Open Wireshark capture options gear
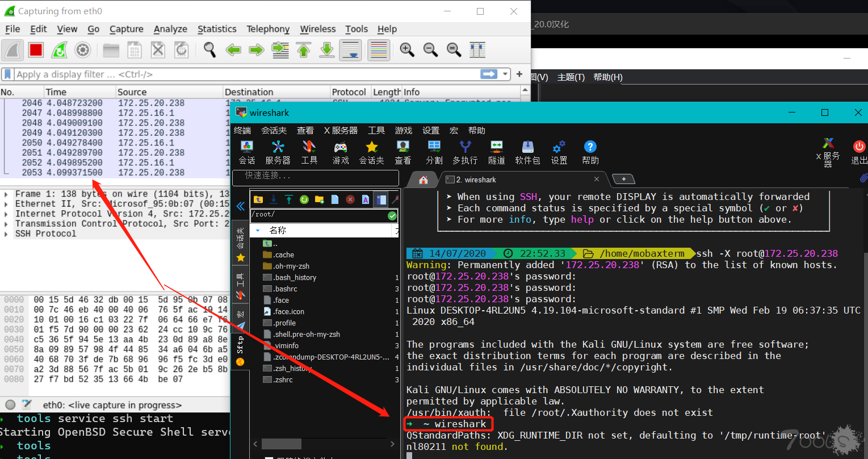 coord(83,50)
